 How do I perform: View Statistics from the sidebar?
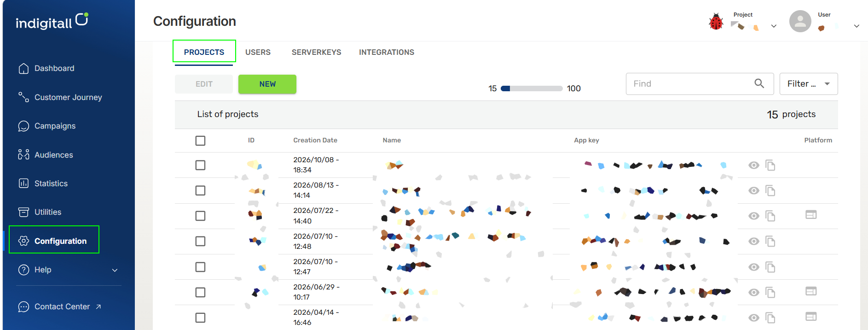(x=42, y=183)
